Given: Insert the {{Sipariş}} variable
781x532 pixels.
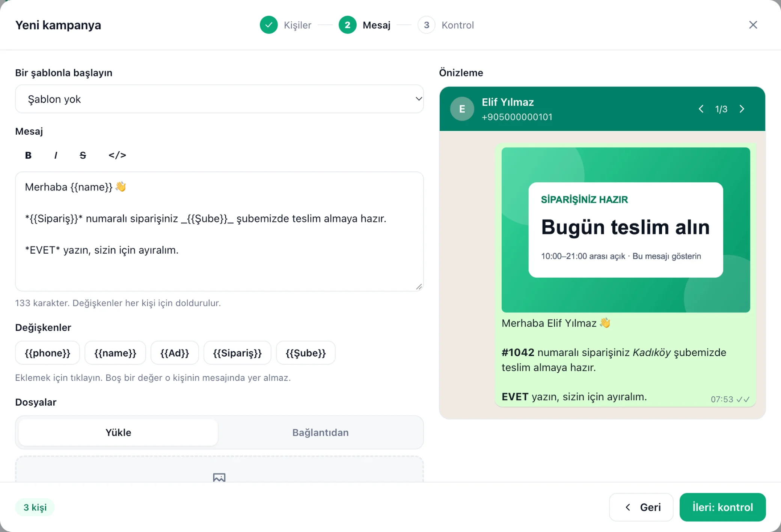Looking at the screenshot, I should click(237, 353).
